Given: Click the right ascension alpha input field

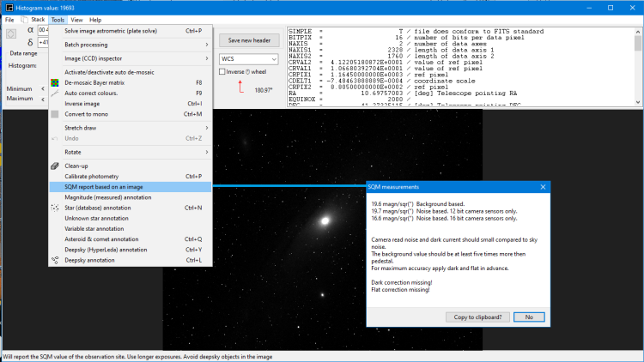Looking at the screenshot, I should click(x=44, y=30).
